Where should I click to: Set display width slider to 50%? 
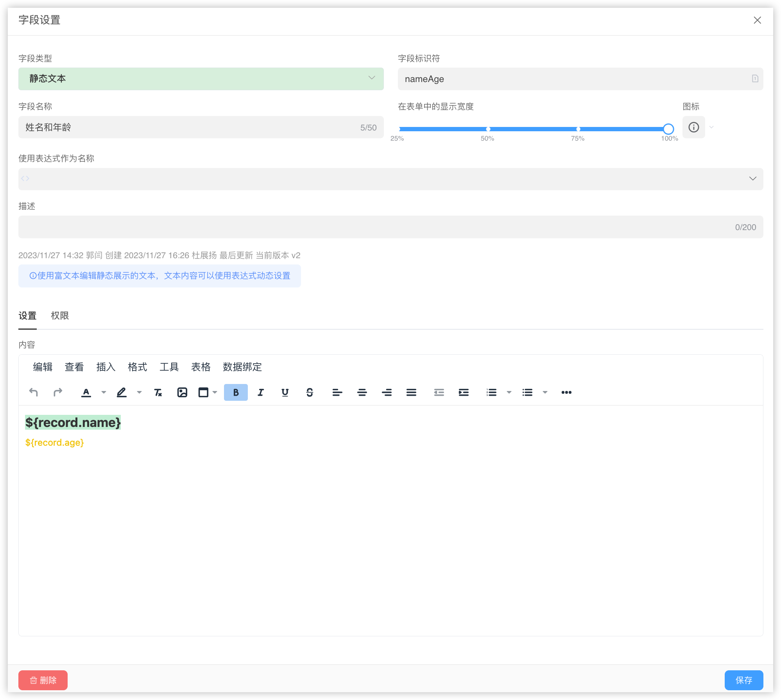(x=488, y=129)
